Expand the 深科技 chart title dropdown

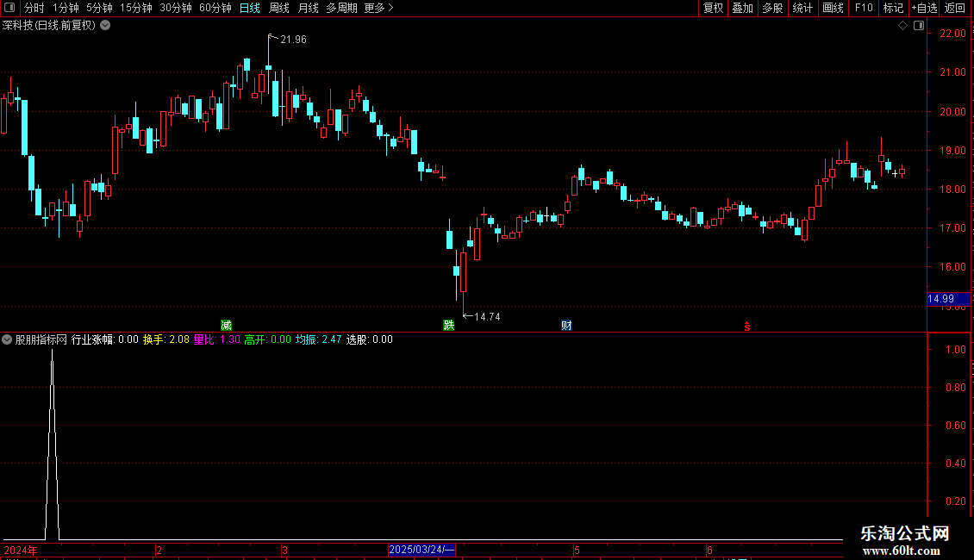pyautogui.click(x=106, y=26)
